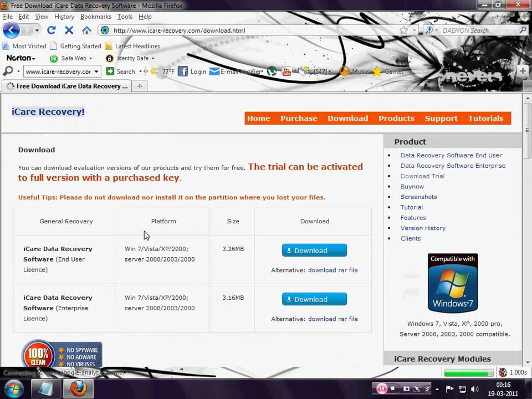Open the Action Center flag tray icon
The width and height of the screenshot is (532, 399).
coord(449,389)
